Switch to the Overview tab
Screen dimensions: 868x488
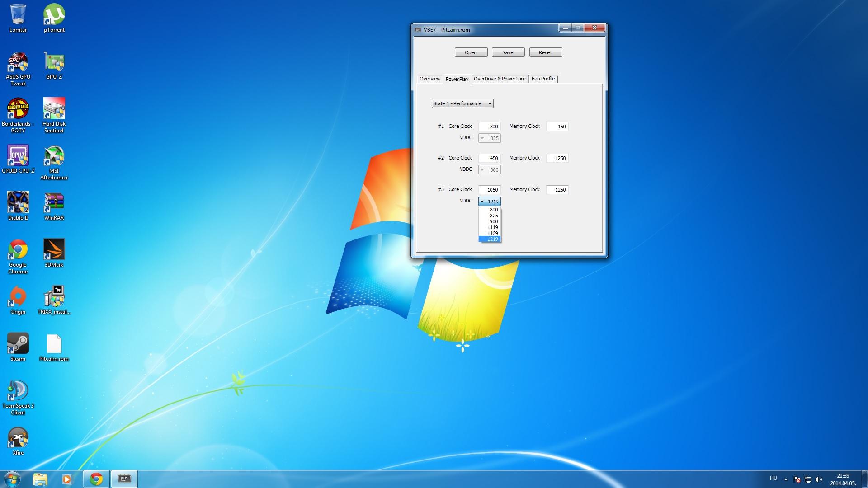tap(429, 79)
